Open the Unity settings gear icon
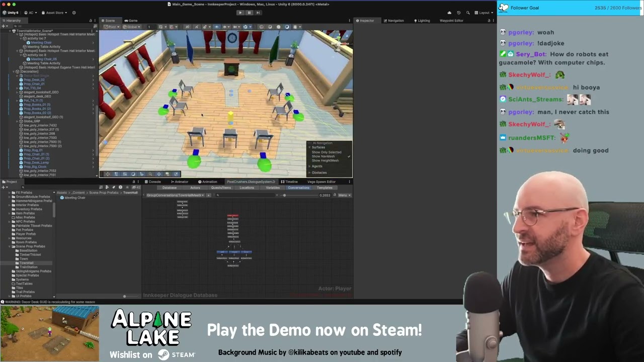The width and height of the screenshot is (644, 362). coord(74,13)
